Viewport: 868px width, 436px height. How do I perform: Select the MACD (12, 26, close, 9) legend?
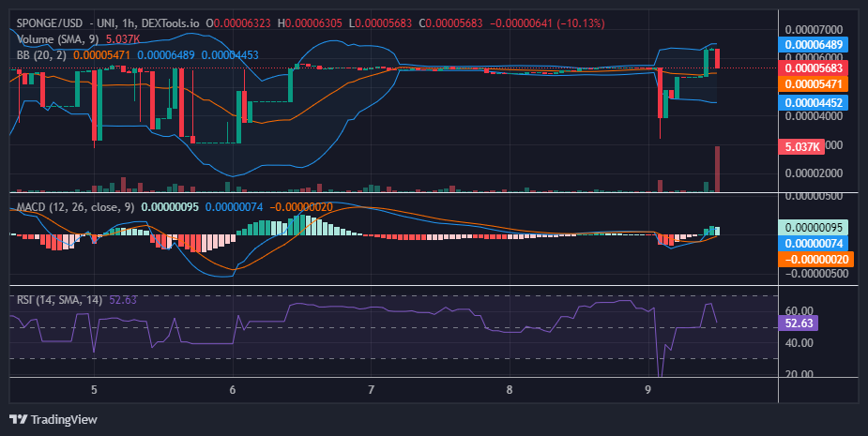[75, 207]
